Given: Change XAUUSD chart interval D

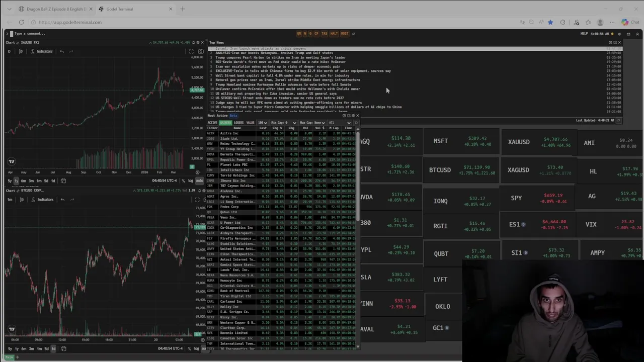Looking at the screenshot, I should click(x=9, y=51).
